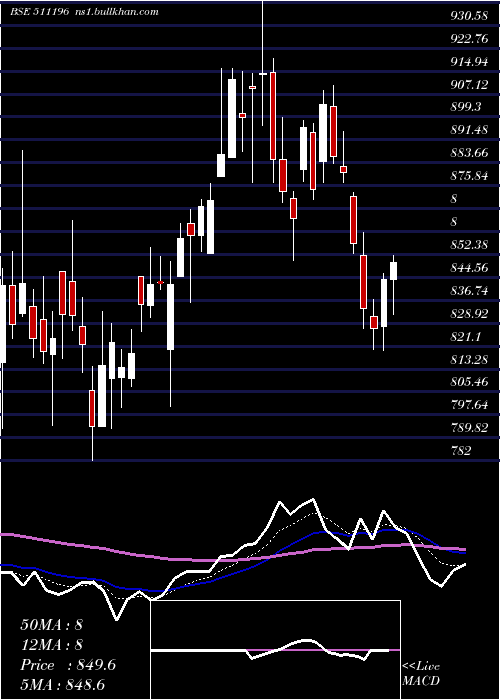Click the 805.46 price axis label
500x700 pixels.
(x=469, y=382)
